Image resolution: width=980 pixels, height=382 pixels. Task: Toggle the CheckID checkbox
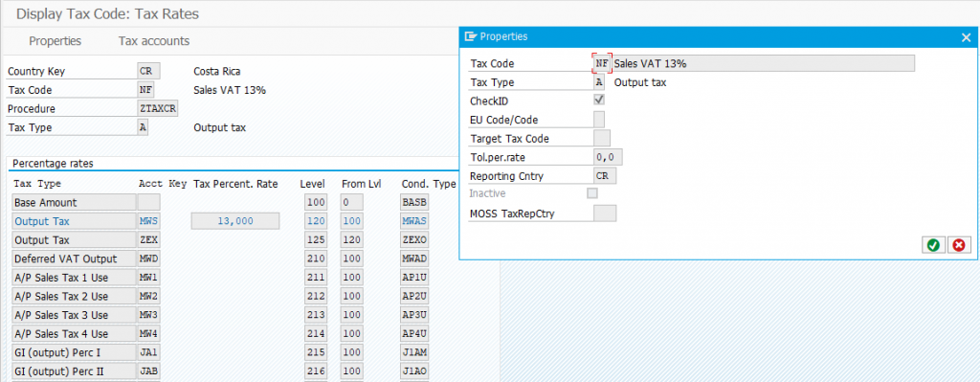[599, 100]
